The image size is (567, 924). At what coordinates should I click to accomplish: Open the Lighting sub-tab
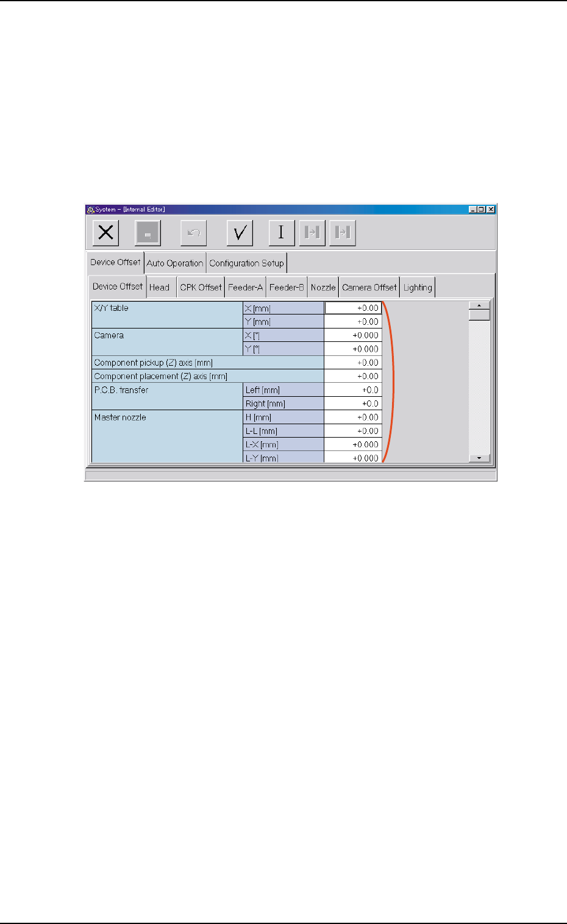point(418,288)
